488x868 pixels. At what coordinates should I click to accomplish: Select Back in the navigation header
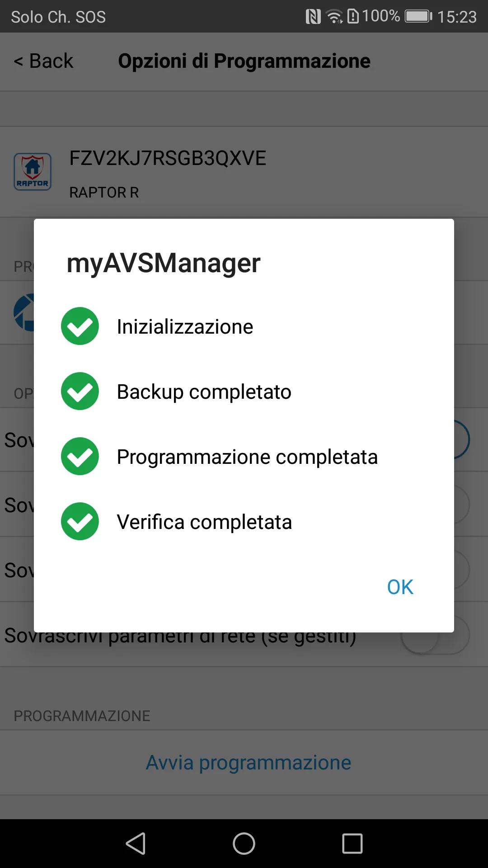pyautogui.click(x=43, y=61)
